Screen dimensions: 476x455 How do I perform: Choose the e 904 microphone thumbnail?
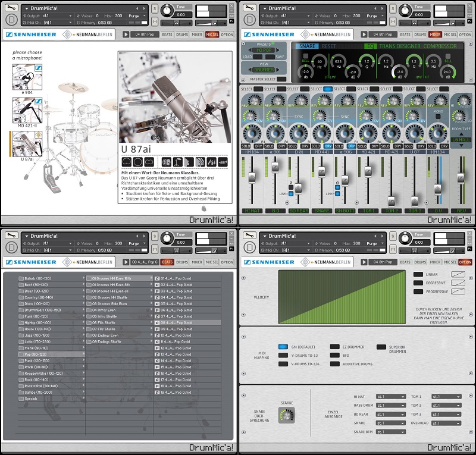(x=27, y=77)
